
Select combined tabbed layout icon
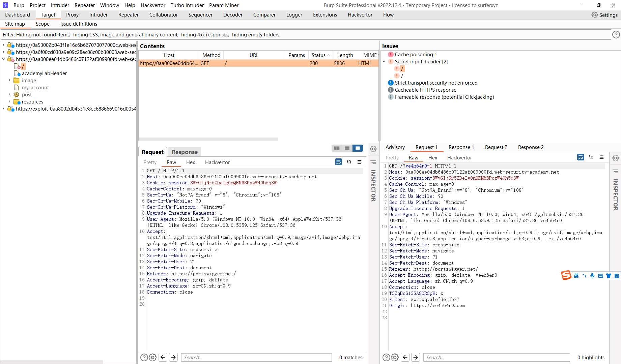click(358, 148)
